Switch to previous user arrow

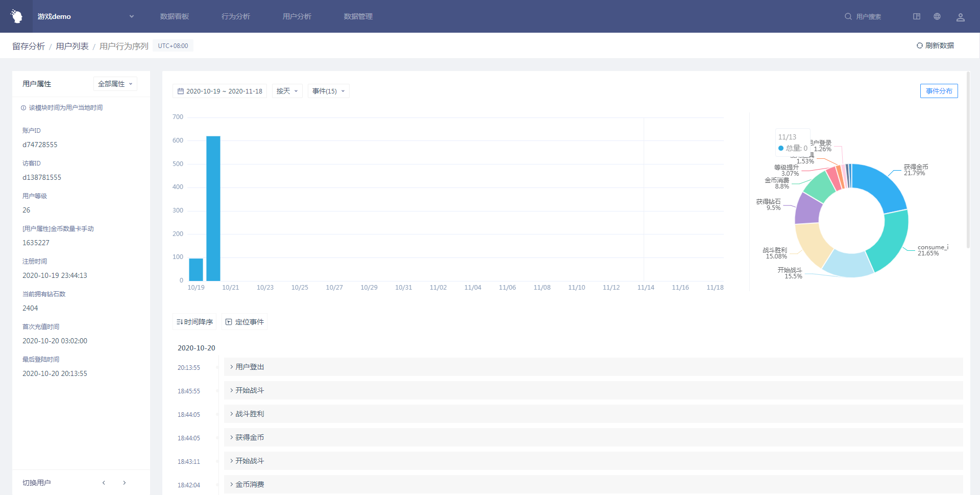click(x=104, y=483)
